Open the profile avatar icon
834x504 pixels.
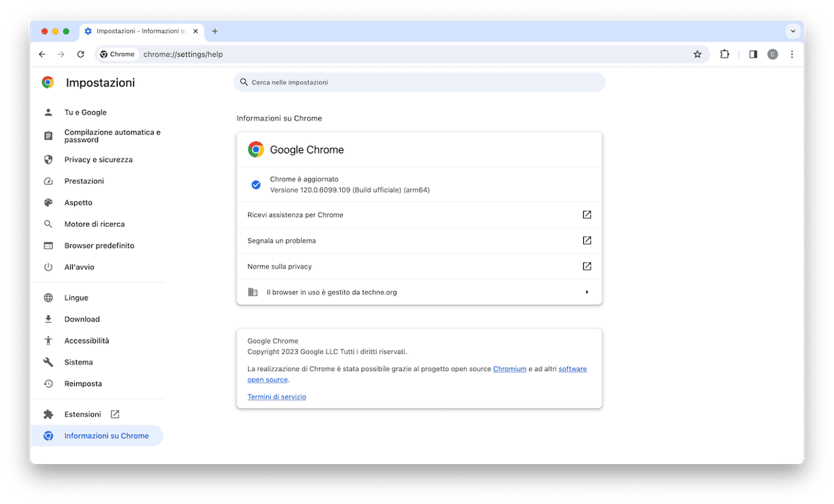coord(772,54)
